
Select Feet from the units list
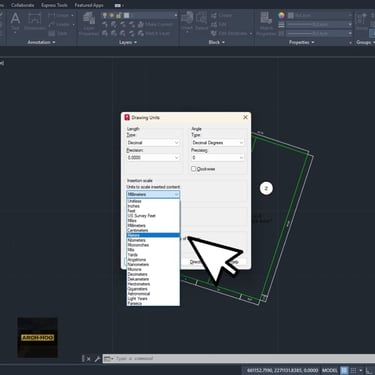(153, 211)
